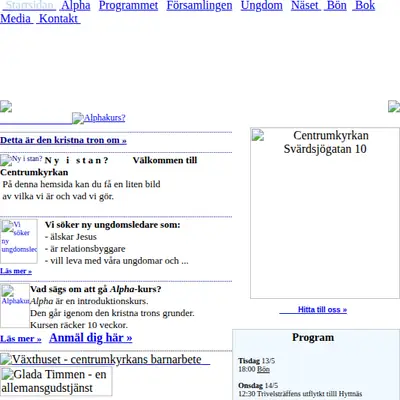Screen dimensions: 400x400
Task: Click the Glada Timmen allemansgudstjänst image
Action: pyautogui.click(x=56, y=381)
